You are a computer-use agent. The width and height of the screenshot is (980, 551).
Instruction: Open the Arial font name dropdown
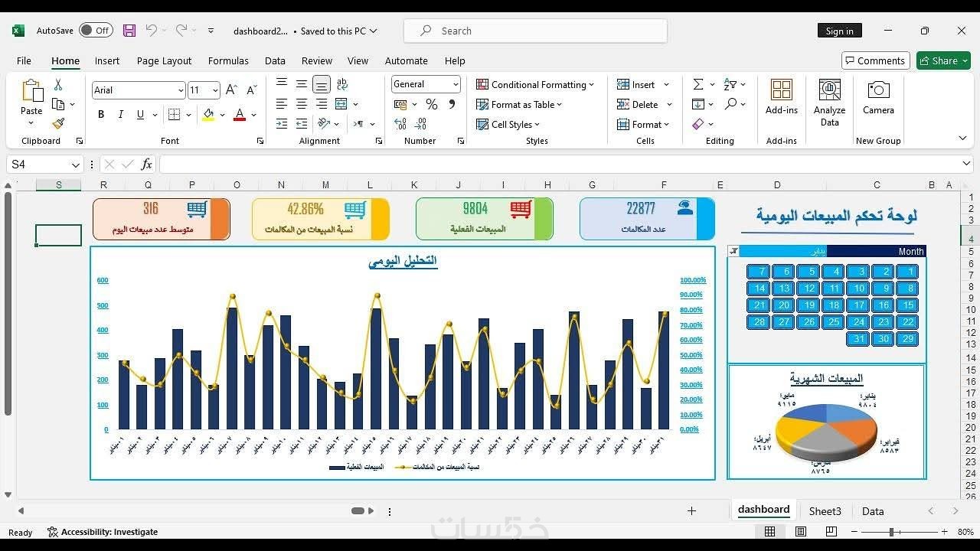(x=181, y=90)
